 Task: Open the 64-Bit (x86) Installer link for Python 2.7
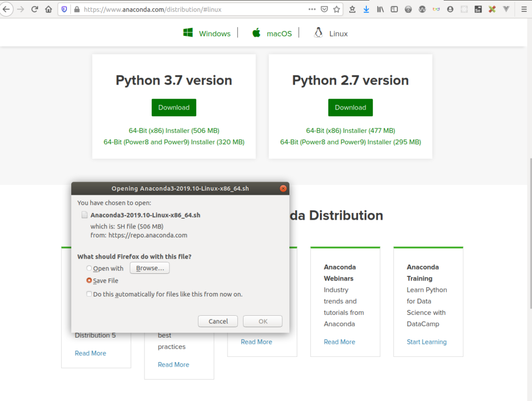[x=350, y=130]
